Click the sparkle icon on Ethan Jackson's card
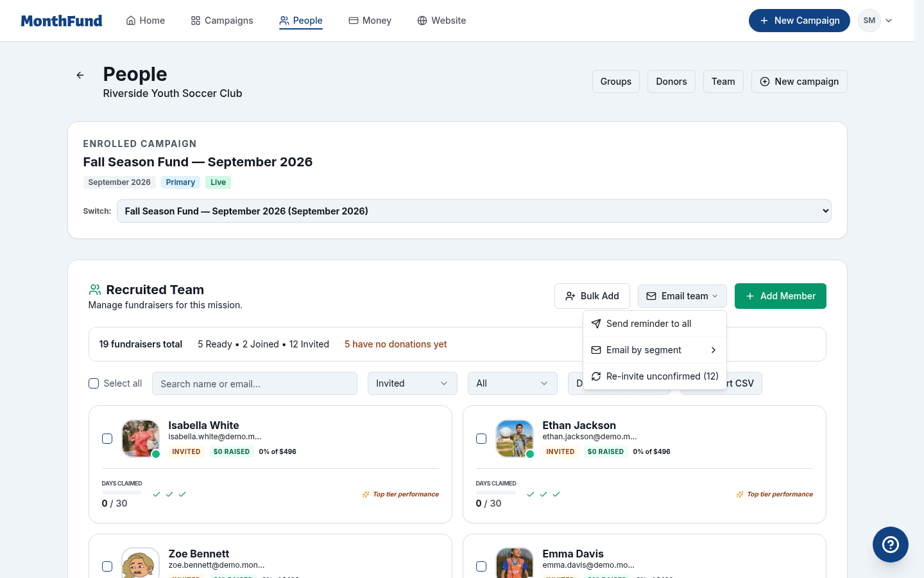This screenshot has width=924, height=578. [x=740, y=495]
